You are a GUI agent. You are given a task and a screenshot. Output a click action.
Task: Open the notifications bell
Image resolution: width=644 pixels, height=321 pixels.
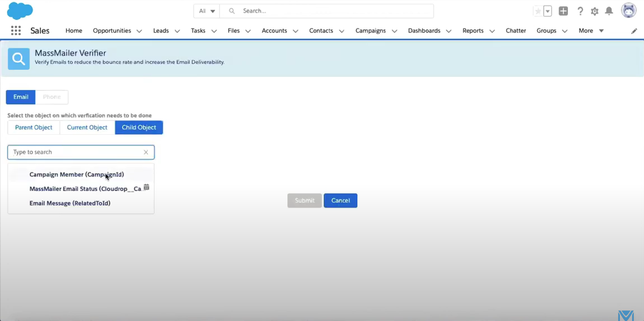click(609, 11)
